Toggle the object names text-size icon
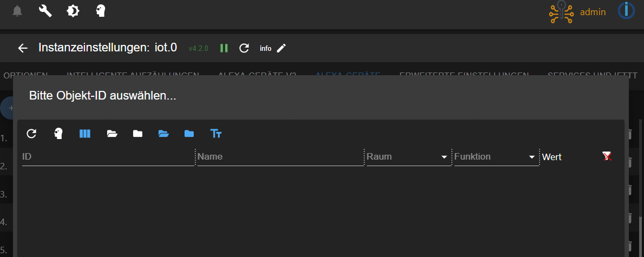This screenshot has height=257, width=644. pyautogui.click(x=216, y=134)
